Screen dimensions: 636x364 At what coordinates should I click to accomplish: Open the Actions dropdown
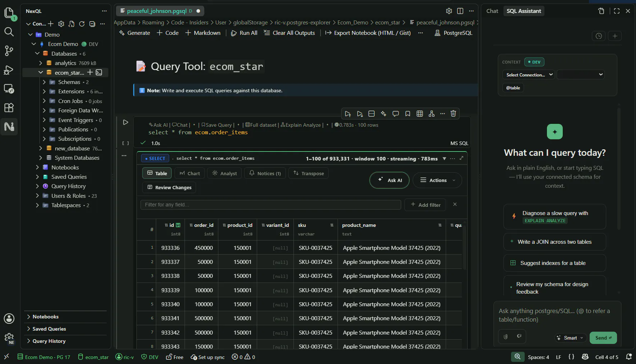click(437, 180)
